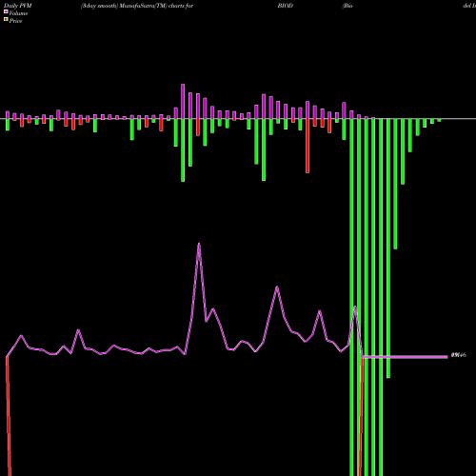The height and width of the screenshot is (476, 476).
Task: Click the "(Bio" company name fragment
Action: pos(347,6)
